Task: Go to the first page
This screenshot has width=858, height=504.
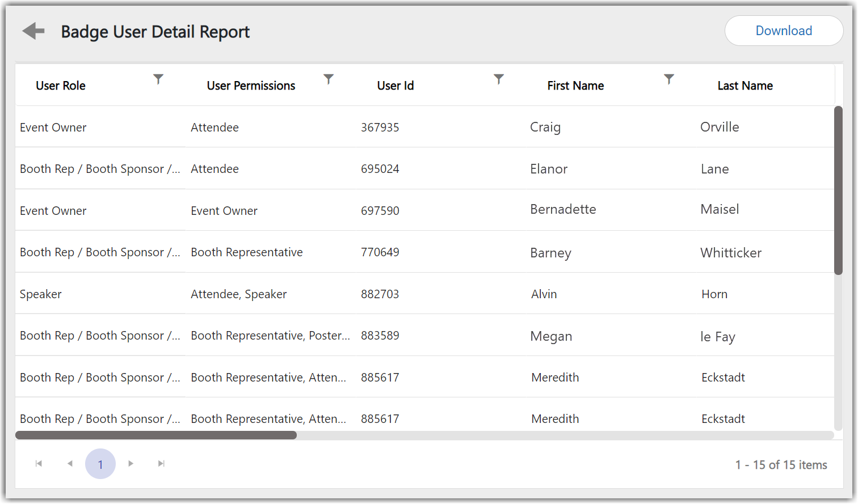Action: (x=39, y=464)
